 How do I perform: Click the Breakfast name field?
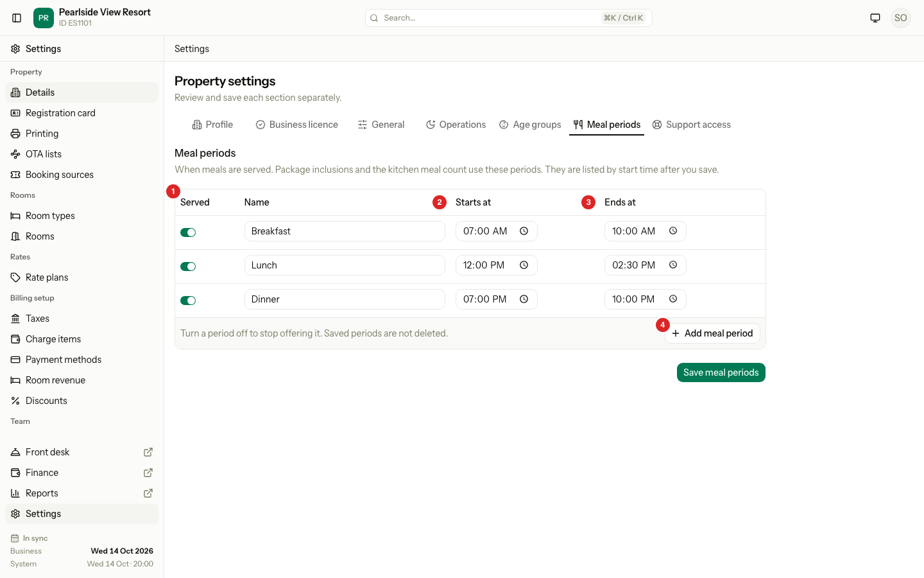pos(345,231)
